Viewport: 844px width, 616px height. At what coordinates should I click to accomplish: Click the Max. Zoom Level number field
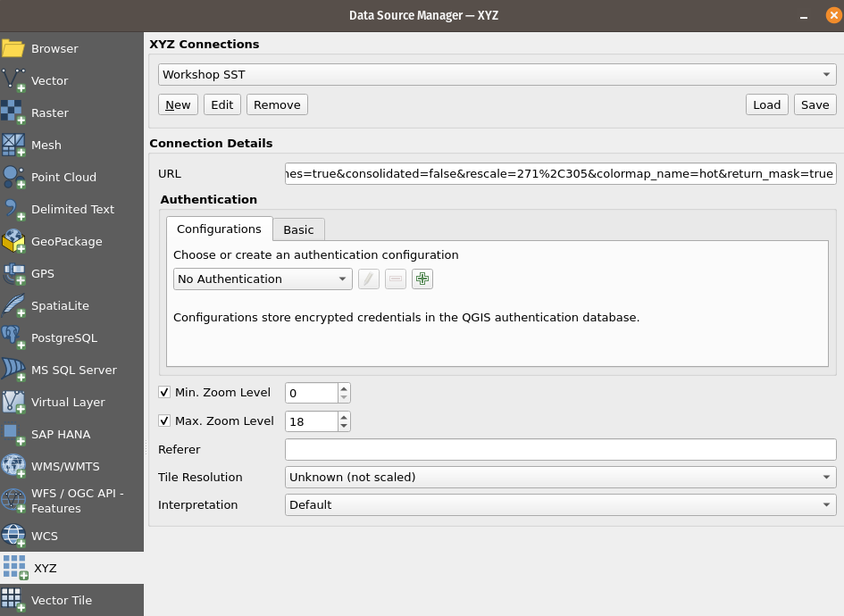coord(312,421)
